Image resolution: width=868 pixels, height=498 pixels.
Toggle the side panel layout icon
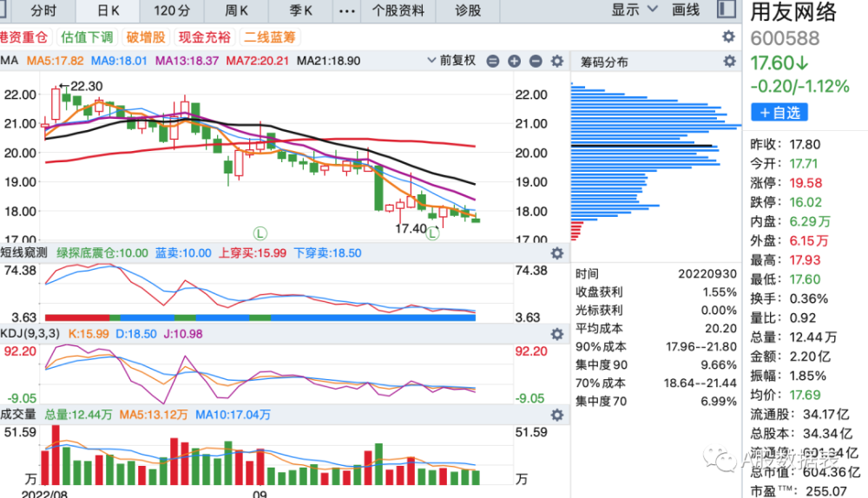[x=727, y=10]
